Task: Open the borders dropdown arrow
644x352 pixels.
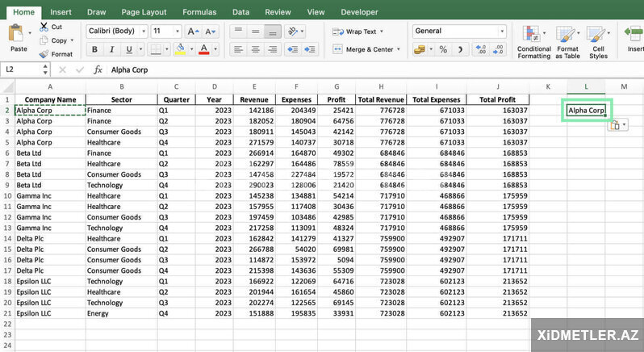Action: [x=167, y=50]
